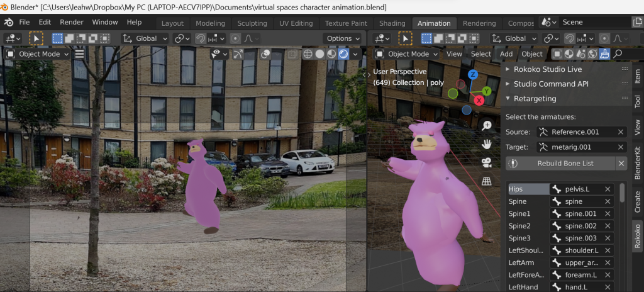Toggle camera view with the camera icon
The image size is (644, 292).
[x=486, y=163]
